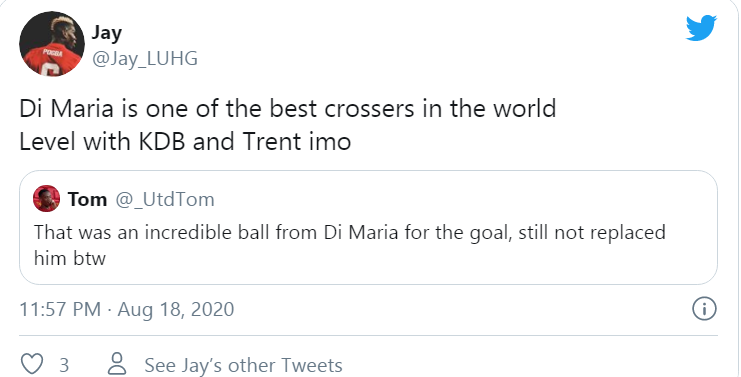Click the like count number 3
This screenshot has width=741, height=377.
point(64,365)
